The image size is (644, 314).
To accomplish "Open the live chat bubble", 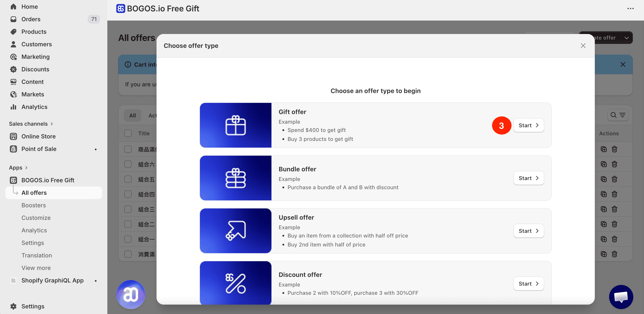I will point(621,297).
